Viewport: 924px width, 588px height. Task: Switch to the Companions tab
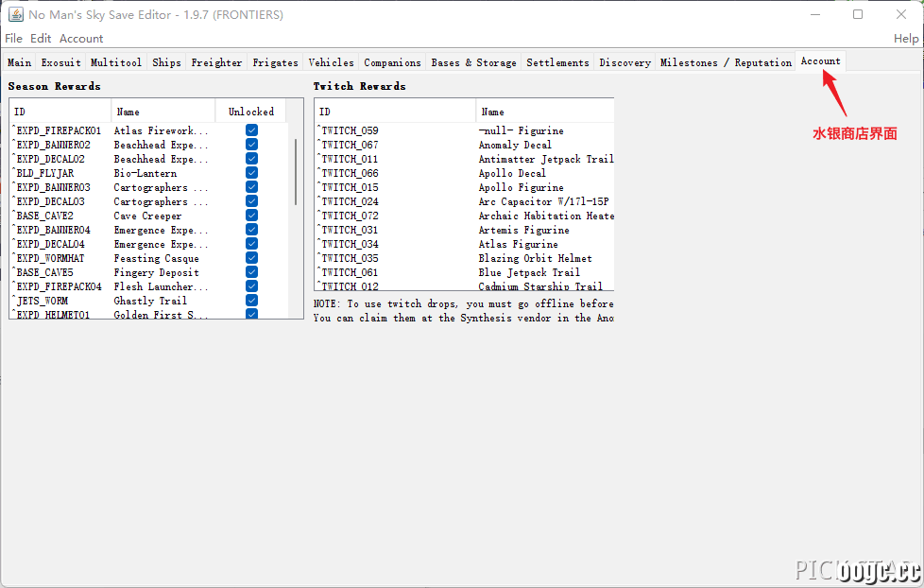click(392, 62)
